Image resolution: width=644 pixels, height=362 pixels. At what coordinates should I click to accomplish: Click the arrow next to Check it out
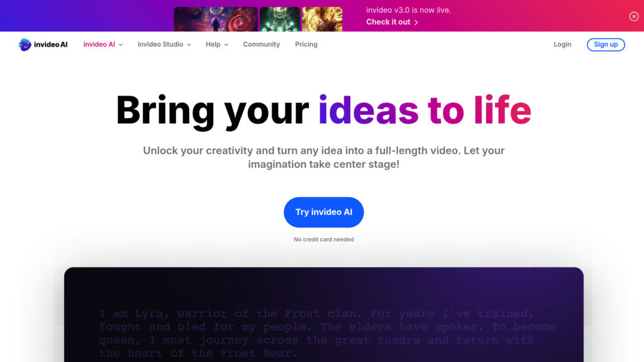coord(416,23)
